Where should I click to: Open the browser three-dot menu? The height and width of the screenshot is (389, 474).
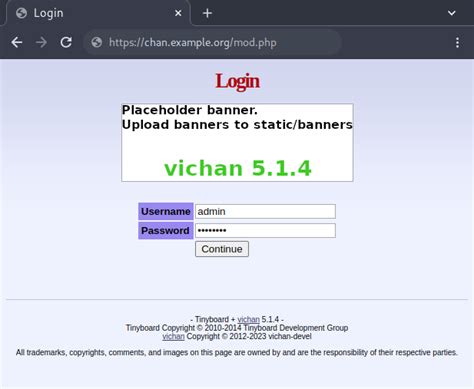(457, 43)
